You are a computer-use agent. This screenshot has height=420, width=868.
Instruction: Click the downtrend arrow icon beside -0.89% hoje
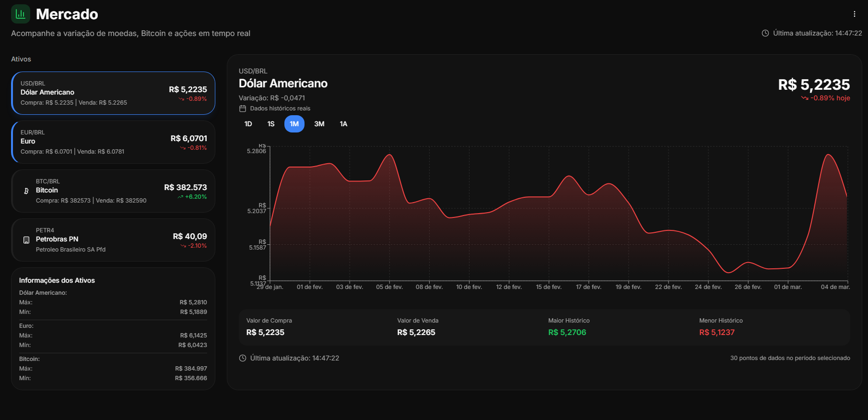point(804,98)
